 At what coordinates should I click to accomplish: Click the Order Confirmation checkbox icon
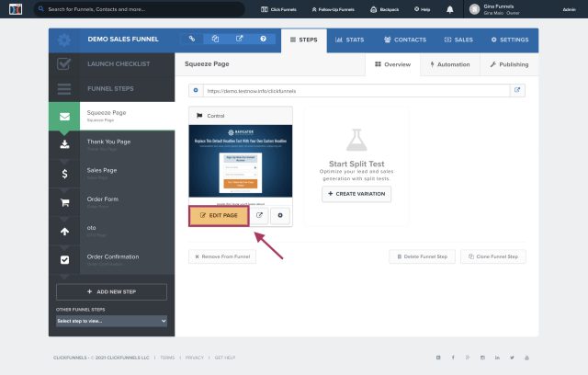pos(64,259)
